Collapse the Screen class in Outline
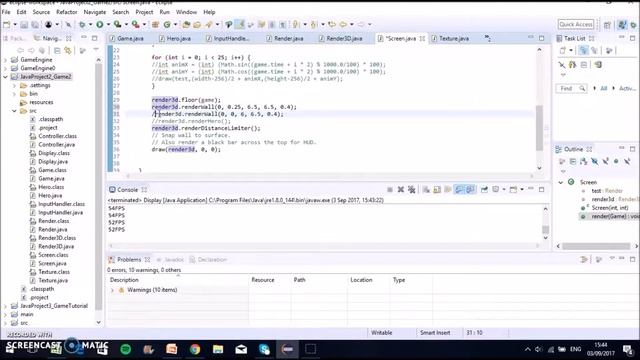The height and width of the screenshot is (360, 640). [x=561, y=182]
